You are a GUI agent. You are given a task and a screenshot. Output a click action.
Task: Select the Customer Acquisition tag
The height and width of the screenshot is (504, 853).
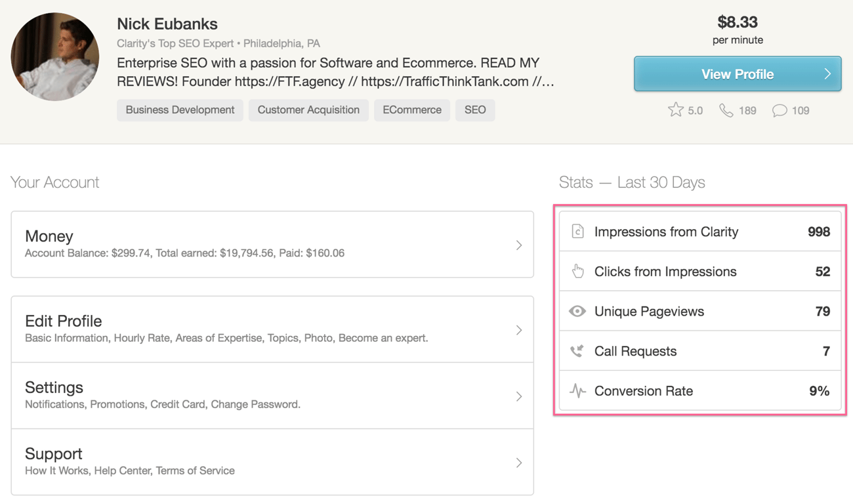point(308,110)
